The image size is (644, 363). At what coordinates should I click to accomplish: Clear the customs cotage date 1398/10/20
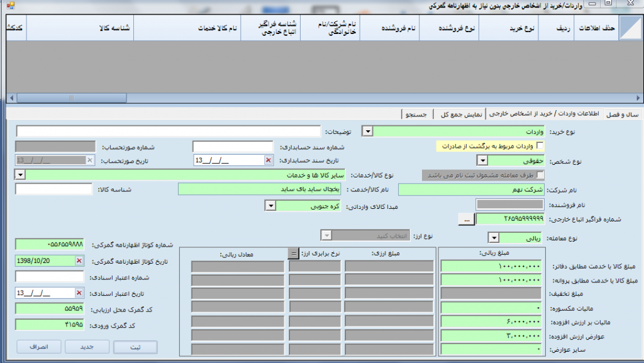79,260
